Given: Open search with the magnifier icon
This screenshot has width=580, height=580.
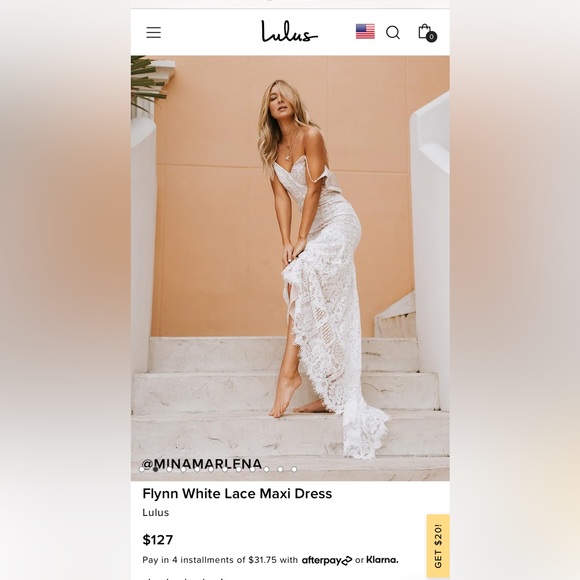Looking at the screenshot, I should tap(393, 33).
